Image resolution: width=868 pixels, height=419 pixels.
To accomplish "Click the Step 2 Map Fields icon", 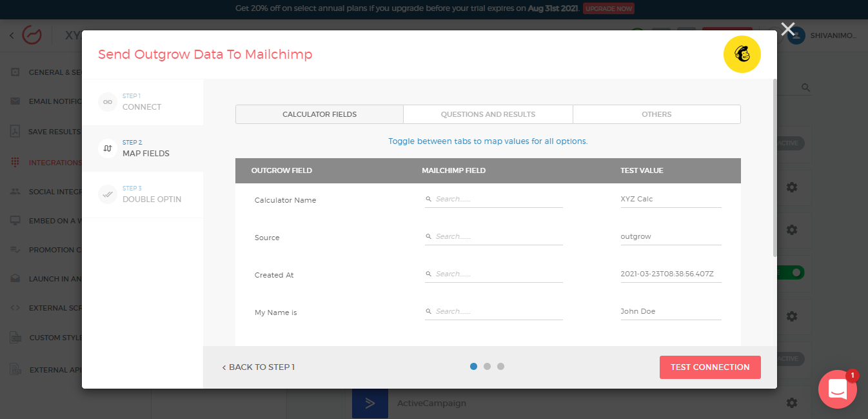I will (x=108, y=148).
